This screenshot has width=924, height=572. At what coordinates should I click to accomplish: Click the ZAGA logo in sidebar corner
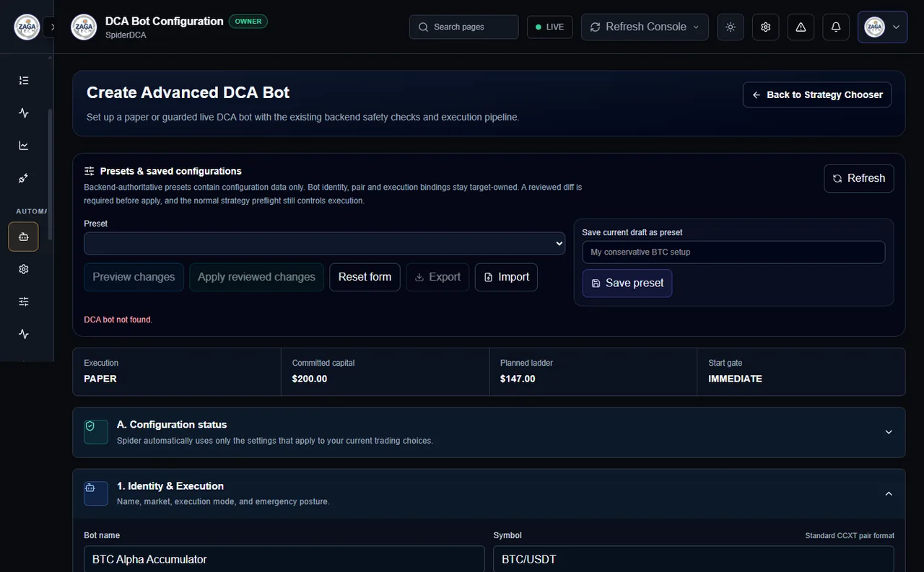[27, 27]
